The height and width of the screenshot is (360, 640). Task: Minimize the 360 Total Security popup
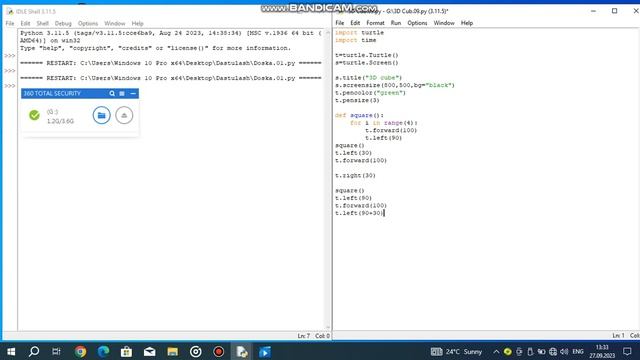point(133,93)
